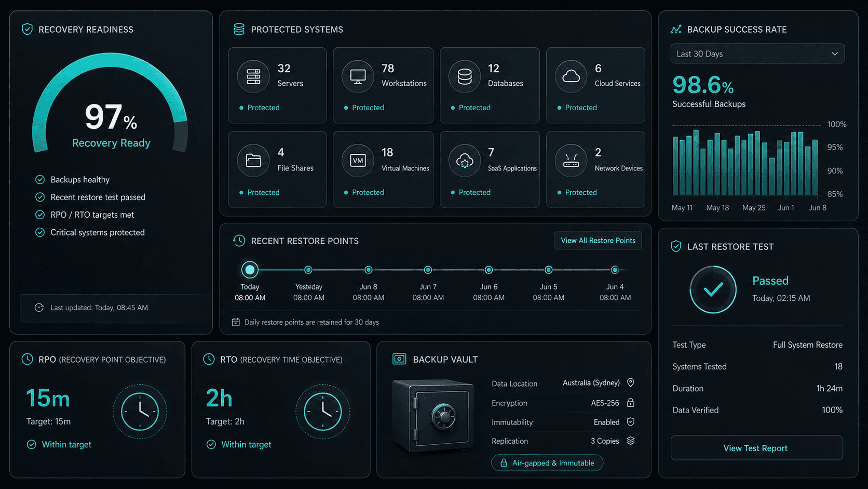Click the calendar icon beside retention note

[x=236, y=322]
